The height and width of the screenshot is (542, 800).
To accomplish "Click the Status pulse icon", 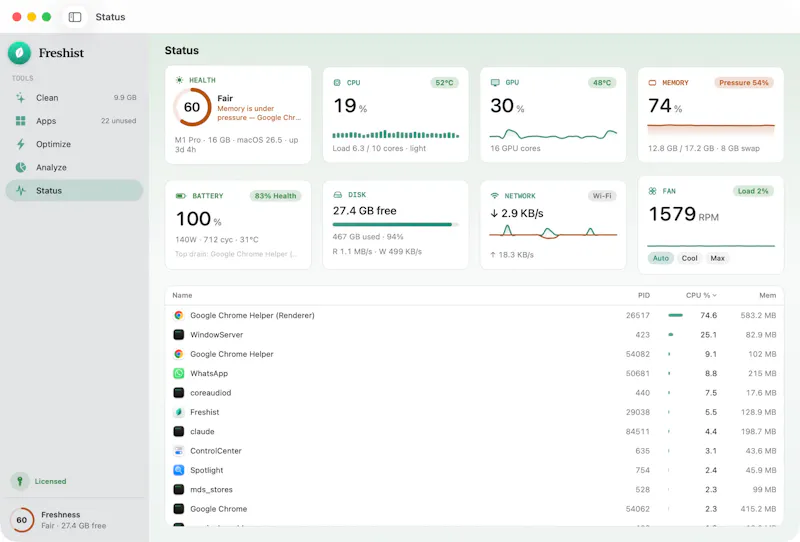I will [20, 190].
